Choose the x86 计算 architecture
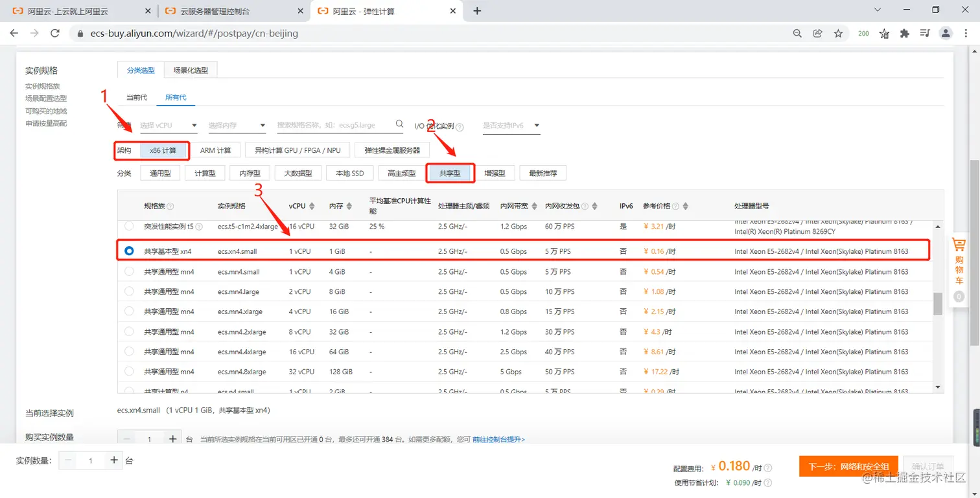980x498 pixels. (x=163, y=150)
